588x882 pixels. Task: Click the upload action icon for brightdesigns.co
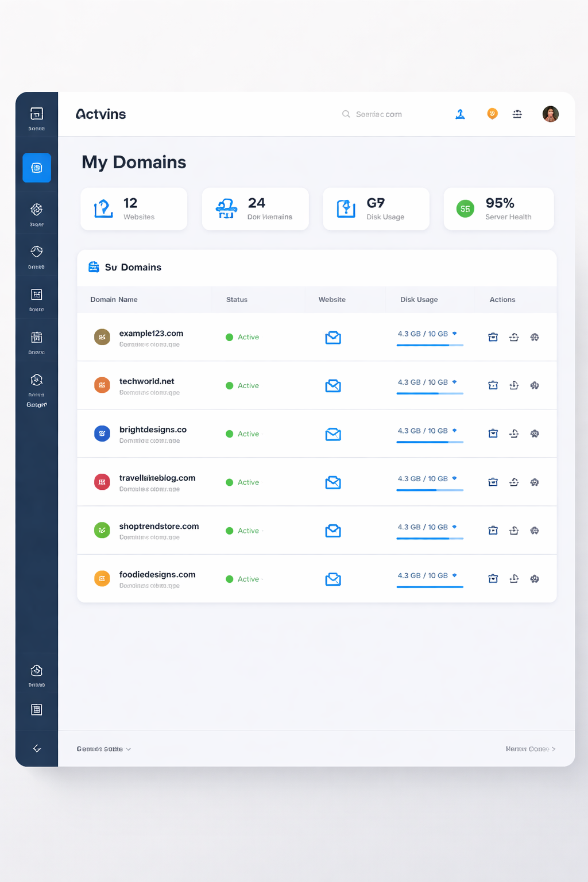(514, 434)
